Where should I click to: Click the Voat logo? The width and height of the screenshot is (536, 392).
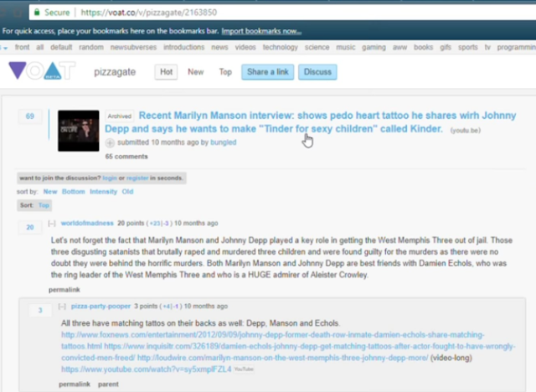pos(42,70)
